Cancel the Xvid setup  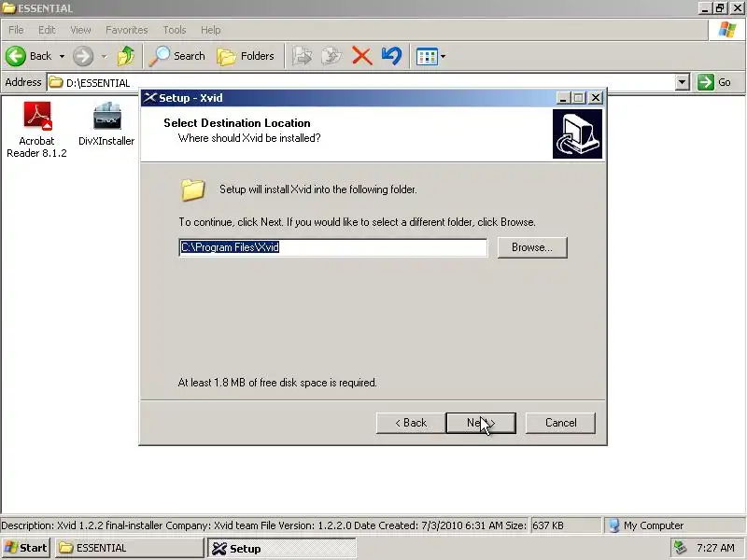[560, 423]
